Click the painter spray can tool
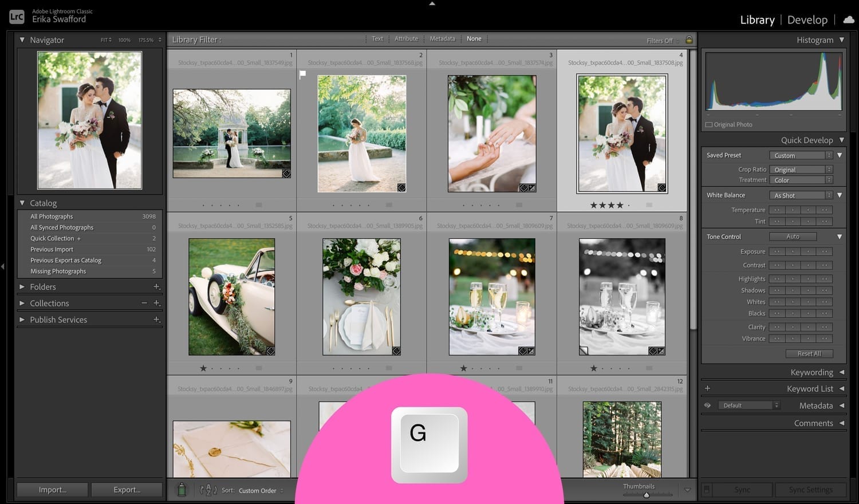 pyautogui.click(x=182, y=490)
